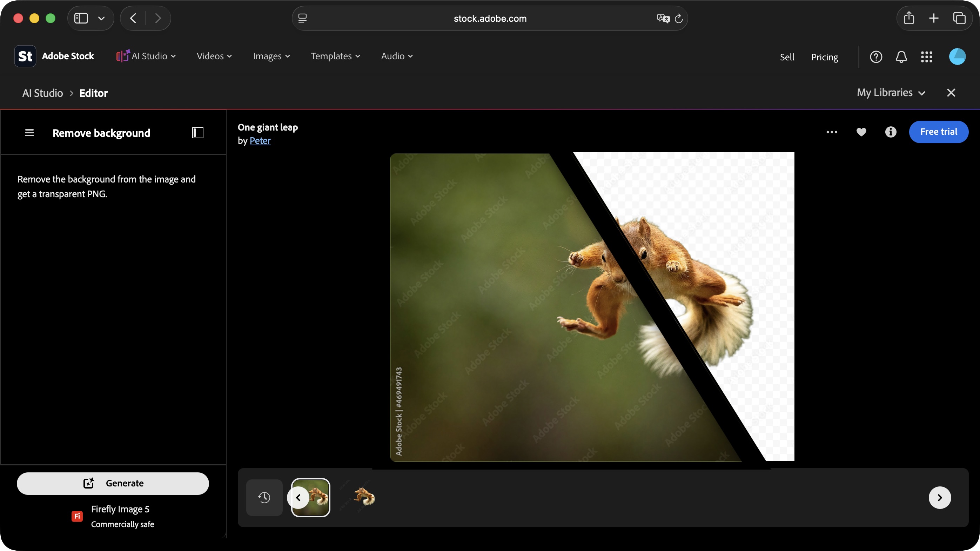This screenshot has height=551, width=980.
Task: Open the My Libraries dropdown
Action: click(x=891, y=93)
